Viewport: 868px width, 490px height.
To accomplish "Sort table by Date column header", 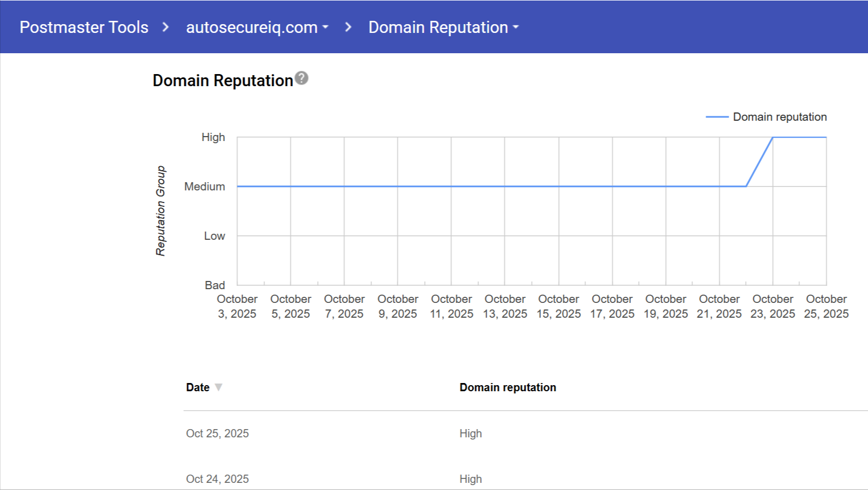I will point(198,387).
